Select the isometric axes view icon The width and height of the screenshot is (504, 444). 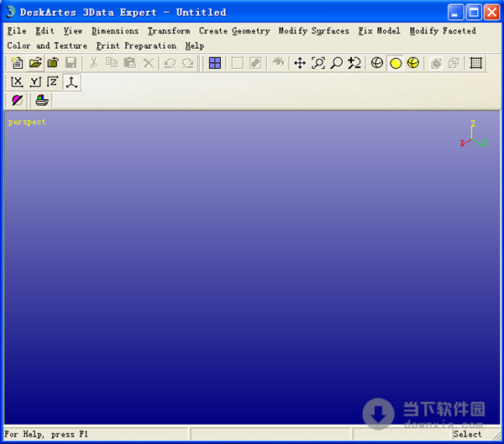[71, 82]
